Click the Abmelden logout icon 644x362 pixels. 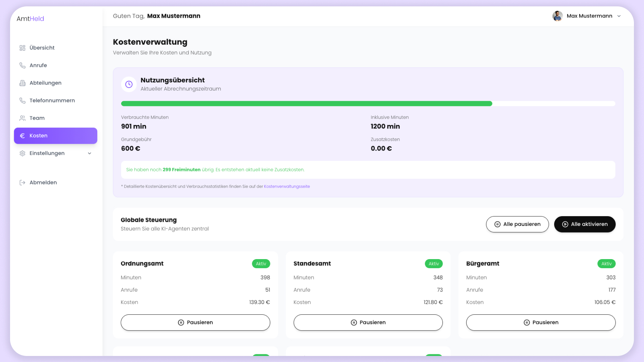[x=22, y=183]
